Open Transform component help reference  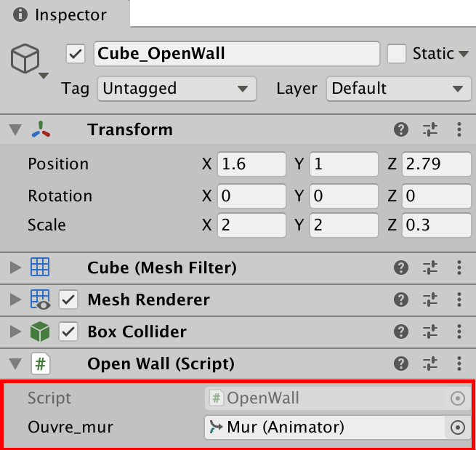coord(400,130)
